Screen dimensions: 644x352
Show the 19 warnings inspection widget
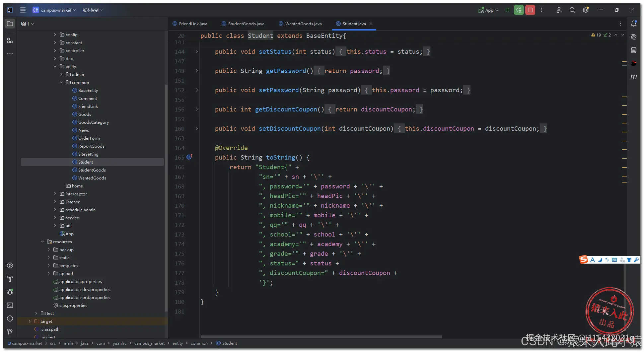596,35
